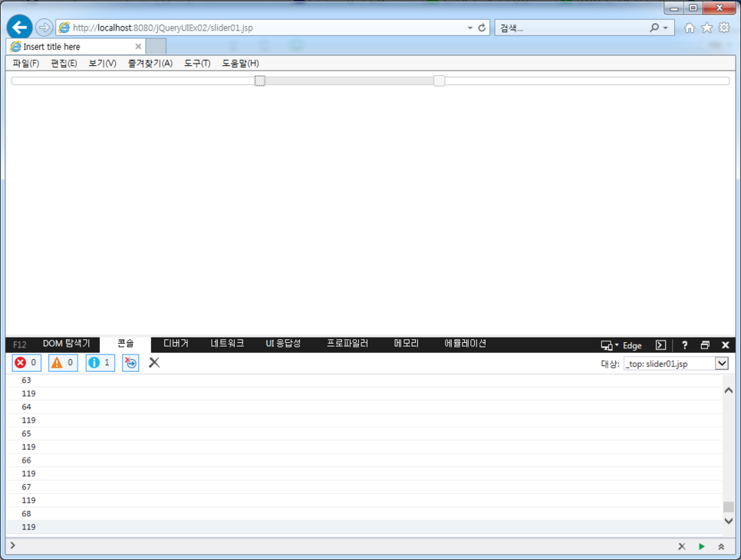
Task: Switch to the 에뮬레이션 tab
Action: pyautogui.click(x=465, y=344)
